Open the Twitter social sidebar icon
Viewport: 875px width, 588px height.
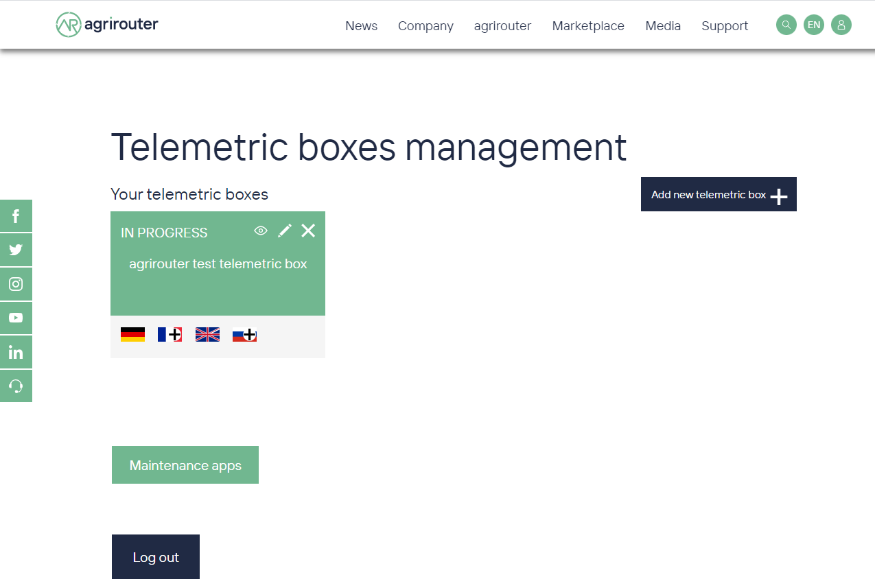click(16, 250)
